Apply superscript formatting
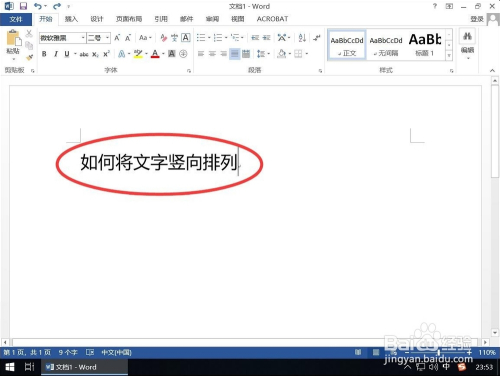500x376 pixels. pos(106,54)
